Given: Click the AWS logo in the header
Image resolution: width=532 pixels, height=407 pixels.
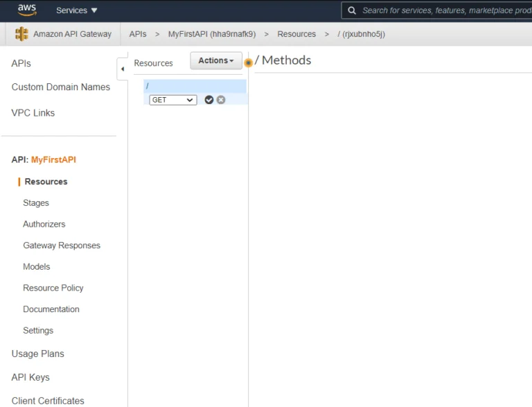Looking at the screenshot, I should tap(27, 10).
